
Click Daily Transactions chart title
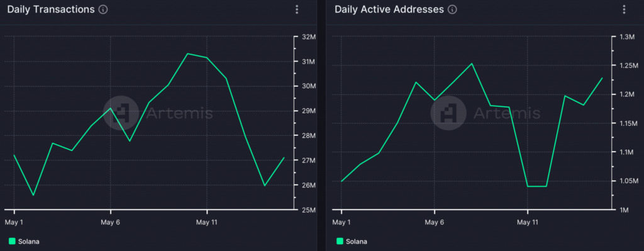click(51, 9)
